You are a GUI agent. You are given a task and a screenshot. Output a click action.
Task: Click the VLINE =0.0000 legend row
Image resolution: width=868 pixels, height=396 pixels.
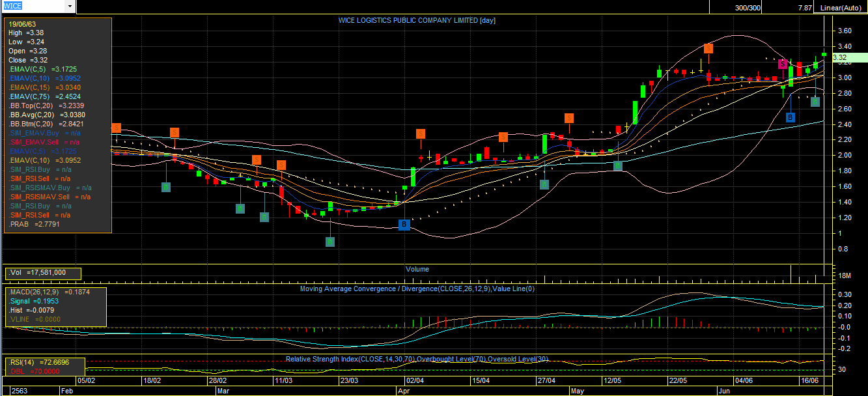point(34,320)
